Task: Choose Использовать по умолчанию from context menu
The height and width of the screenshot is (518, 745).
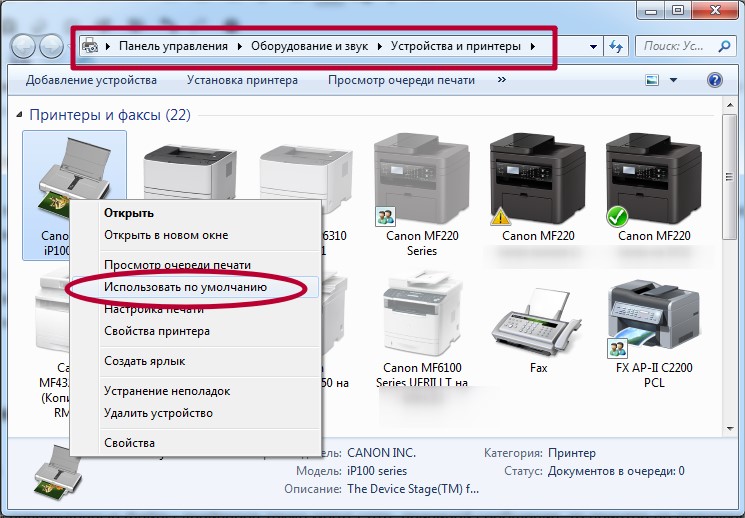Action: 185,287
